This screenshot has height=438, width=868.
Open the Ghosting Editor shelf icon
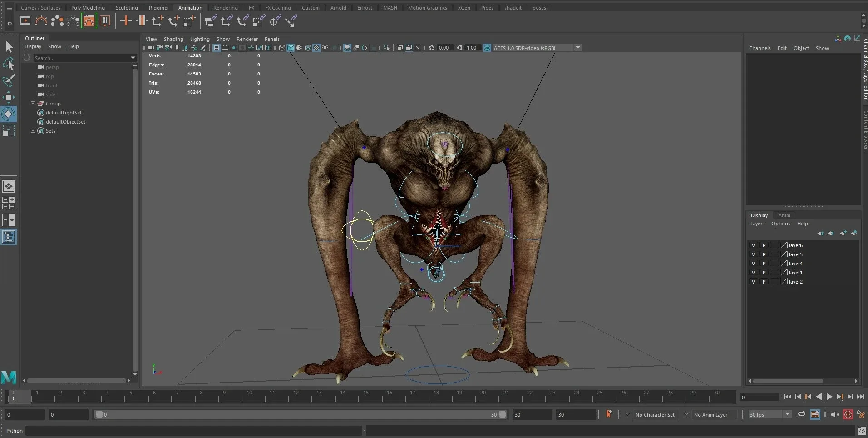(89, 20)
